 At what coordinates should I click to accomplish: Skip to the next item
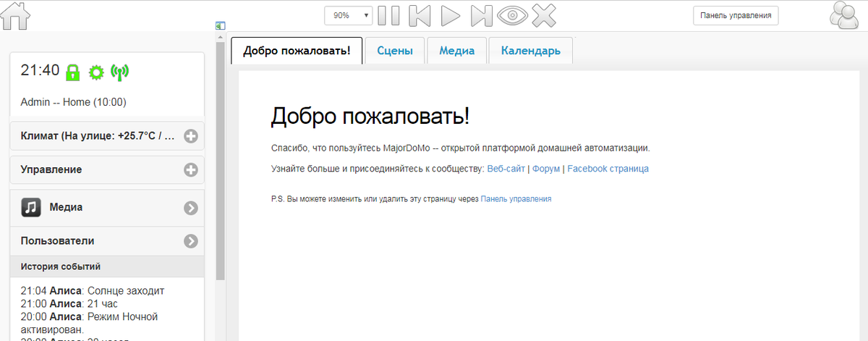[481, 14]
